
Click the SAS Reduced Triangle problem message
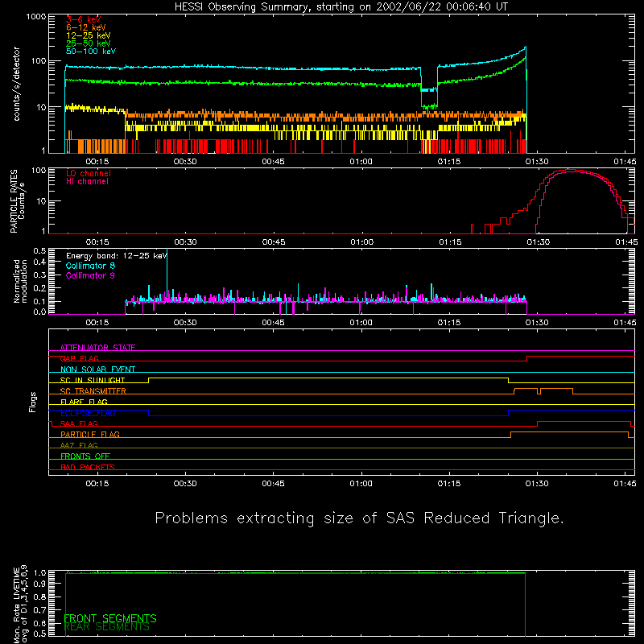click(x=359, y=518)
